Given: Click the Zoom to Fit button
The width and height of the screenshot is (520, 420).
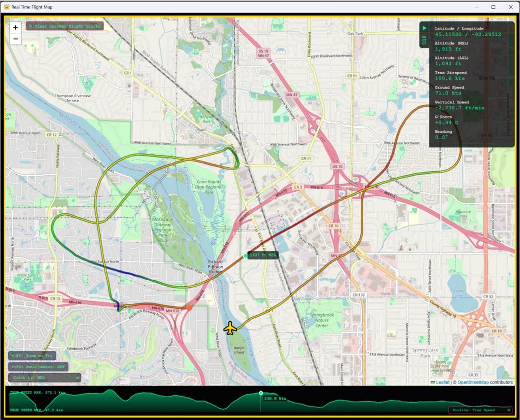Looking at the screenshot, I should click(32, 356).
